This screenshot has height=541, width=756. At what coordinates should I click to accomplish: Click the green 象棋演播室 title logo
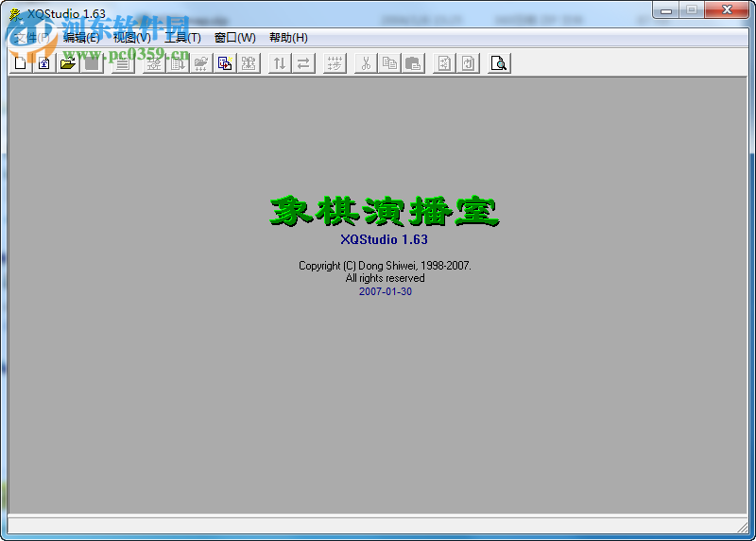[385, 211]
